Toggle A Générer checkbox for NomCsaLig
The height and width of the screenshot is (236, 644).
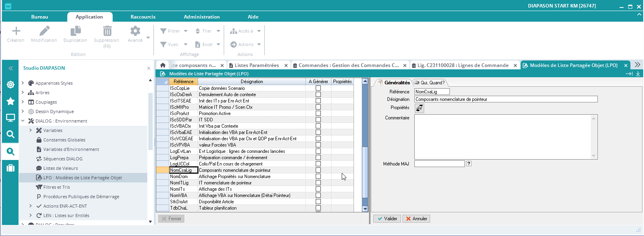point(318,170)
